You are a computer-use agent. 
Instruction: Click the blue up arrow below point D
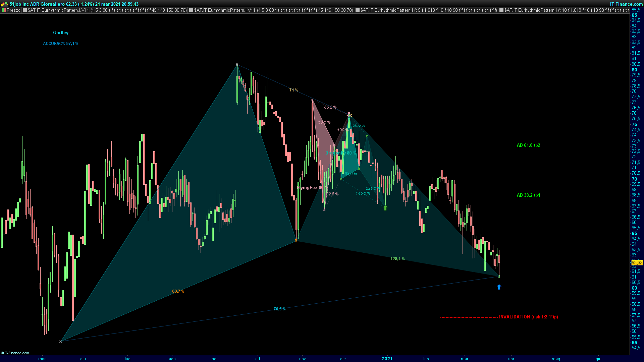[499, 287]
